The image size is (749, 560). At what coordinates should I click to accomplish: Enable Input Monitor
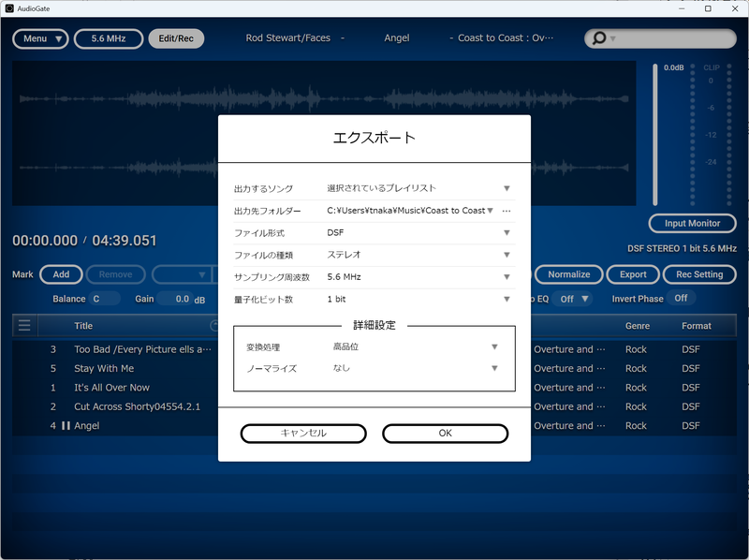click(x=692, y=223)
